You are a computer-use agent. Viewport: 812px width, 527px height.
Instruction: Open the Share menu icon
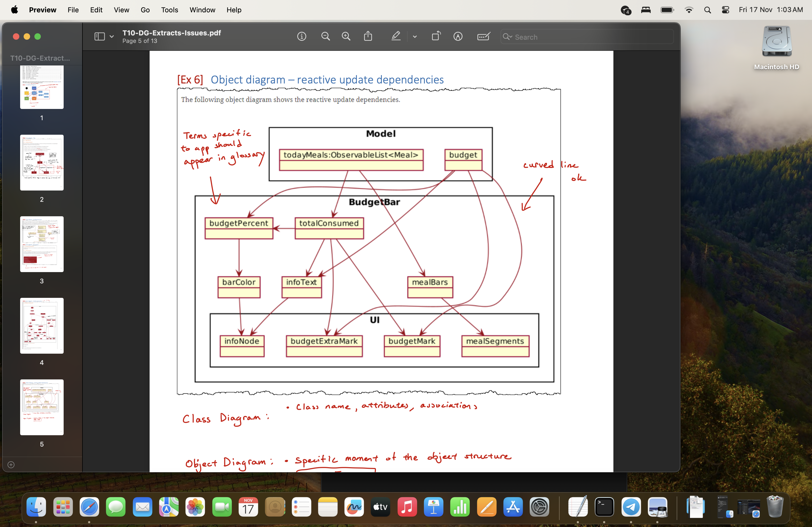point(368,36)
